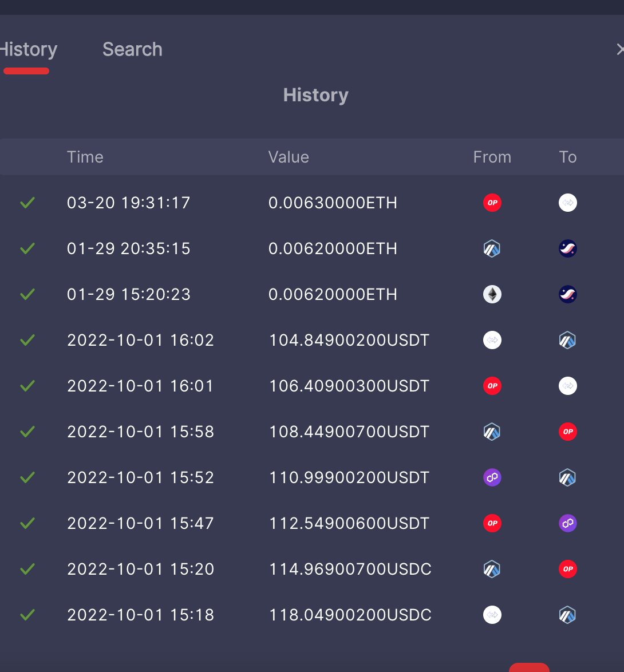Image resolution: width=624 pixels, height=672 pixels.
Task: Open transaction dated 01-29 15:20:23
Action: point(129,294)
